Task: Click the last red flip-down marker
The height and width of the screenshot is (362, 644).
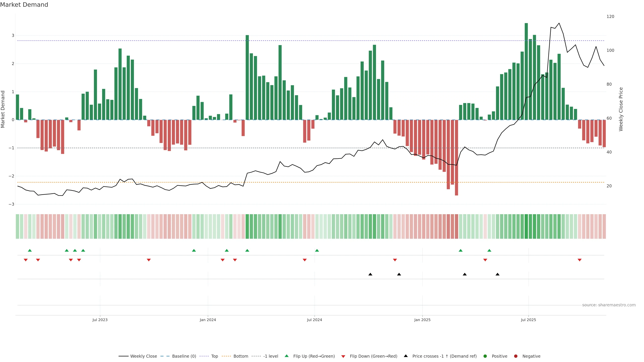Action: coord(579,260)
